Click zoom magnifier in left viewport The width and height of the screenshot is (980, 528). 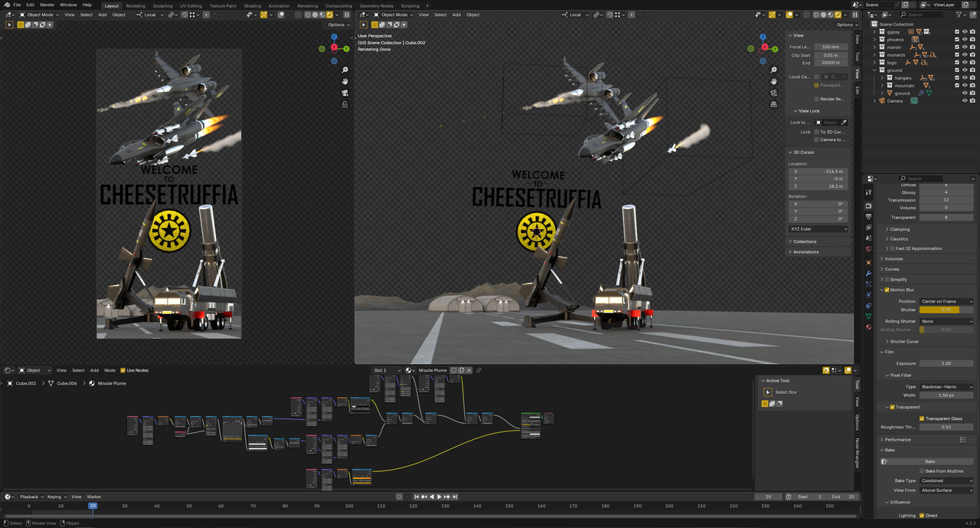(x=345, y=70)
